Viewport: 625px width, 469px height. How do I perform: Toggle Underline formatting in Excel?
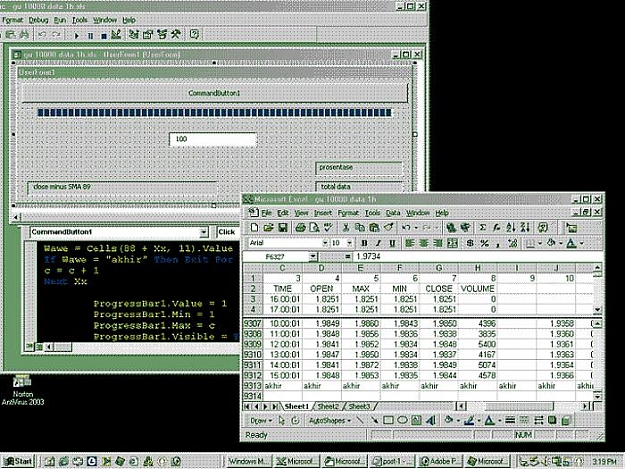[392, 243]
